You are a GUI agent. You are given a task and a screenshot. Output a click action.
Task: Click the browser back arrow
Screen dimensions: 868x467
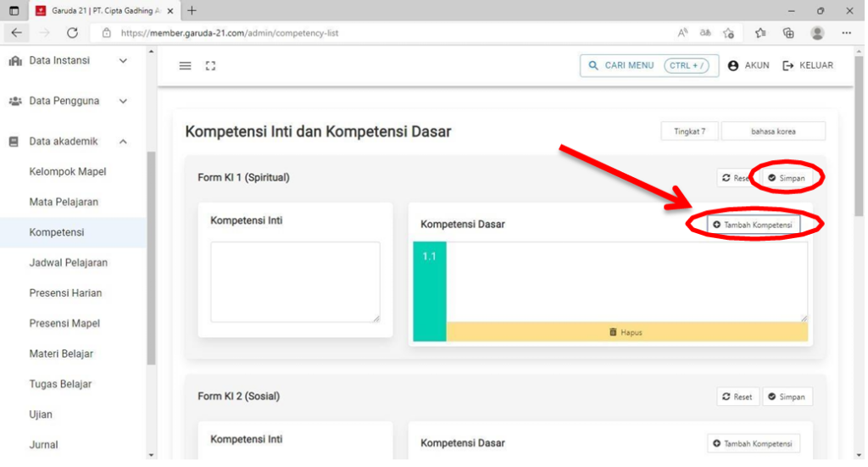click(17, 33)
